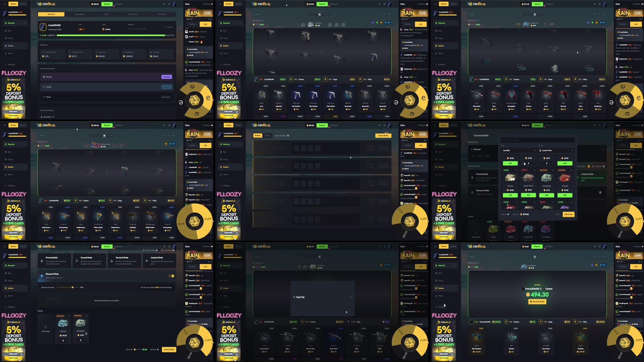
Task: Open the User Safety profile tab
Action: (133, 14)
